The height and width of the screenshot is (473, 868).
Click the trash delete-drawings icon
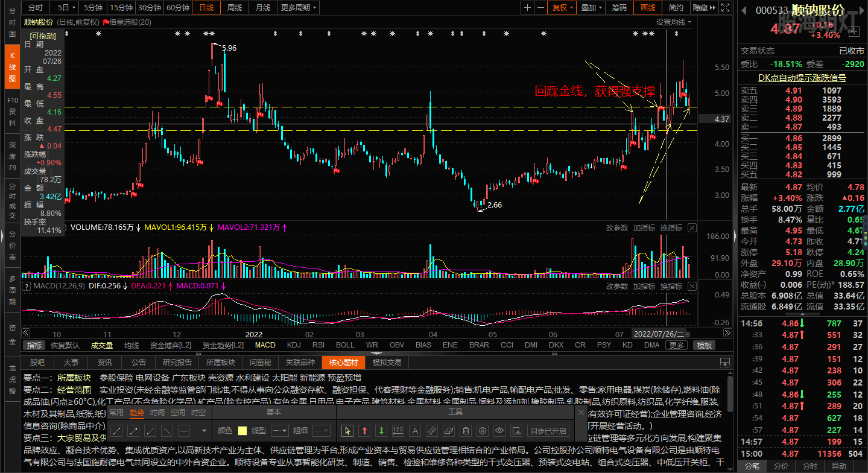[466, 431]
